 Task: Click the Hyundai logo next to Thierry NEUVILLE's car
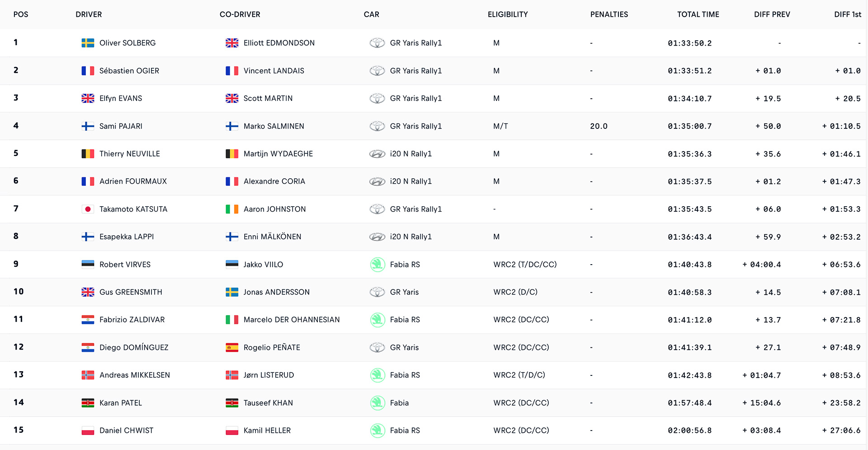pos(377,154)
